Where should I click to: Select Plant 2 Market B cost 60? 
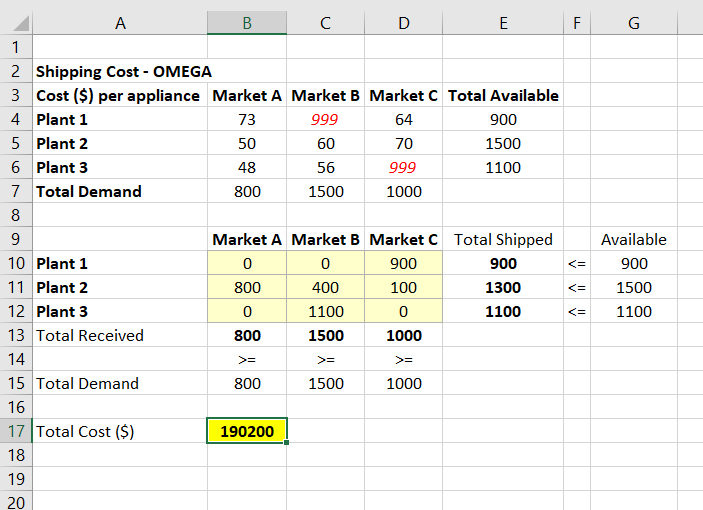[x=325, y=143]
